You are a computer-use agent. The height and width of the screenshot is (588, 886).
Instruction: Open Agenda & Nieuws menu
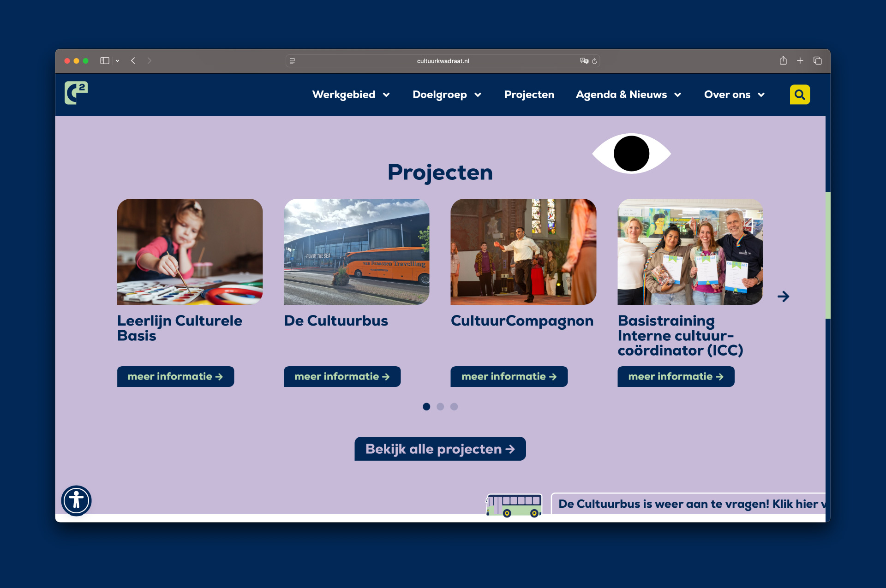coord(628,95)
